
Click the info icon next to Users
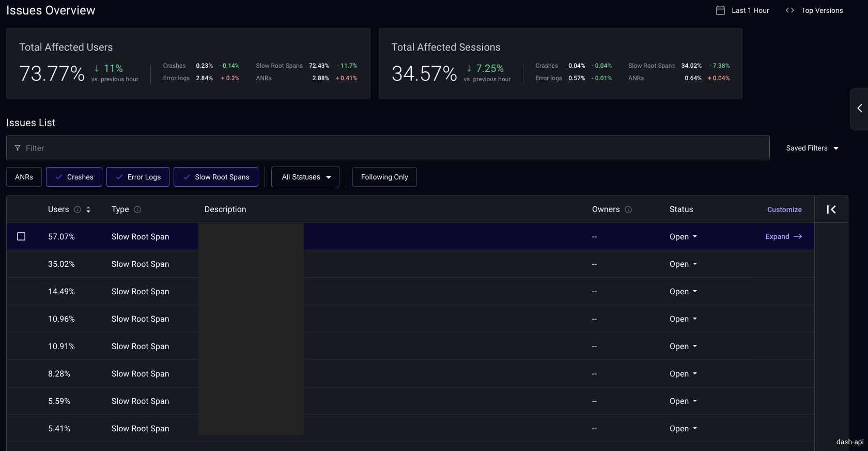coord(78,209)
